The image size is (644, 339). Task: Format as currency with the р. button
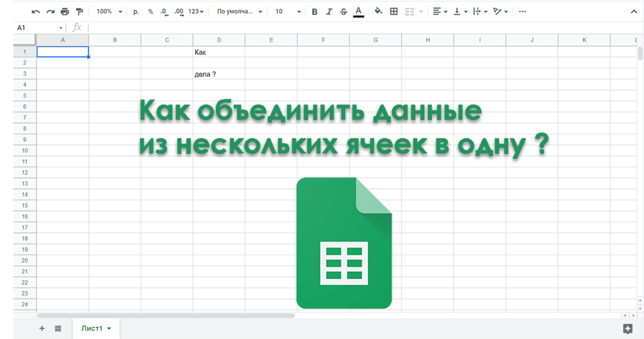[136, 11]
